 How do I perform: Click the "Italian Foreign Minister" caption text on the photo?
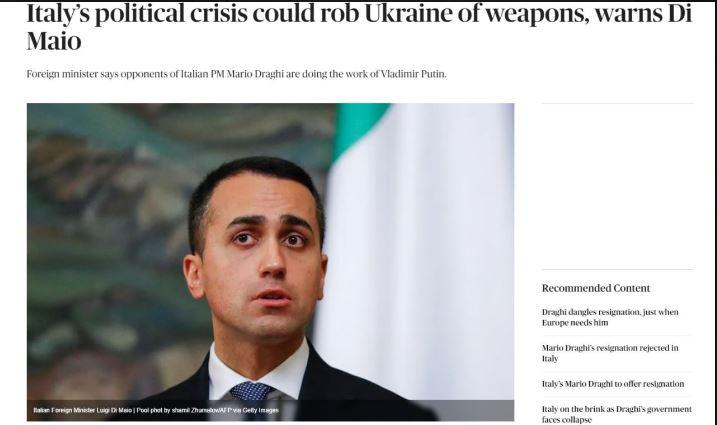click(68, 410)
